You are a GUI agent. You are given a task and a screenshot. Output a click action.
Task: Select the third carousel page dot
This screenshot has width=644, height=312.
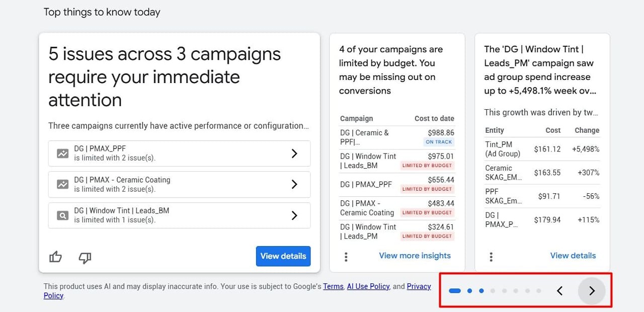[481, 290]
